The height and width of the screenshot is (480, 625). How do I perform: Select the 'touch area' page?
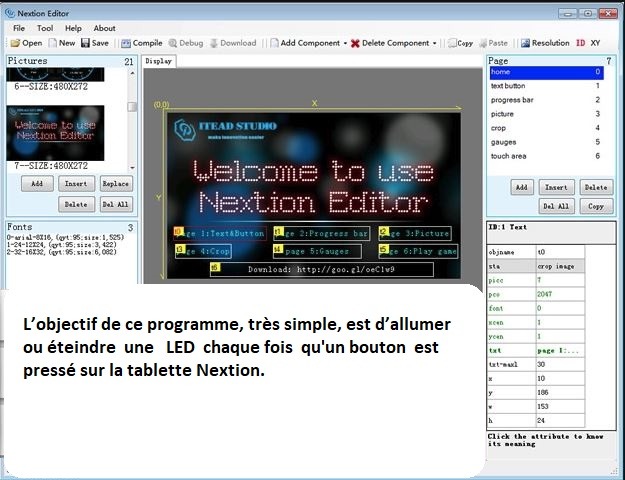(x=546, y=156)
